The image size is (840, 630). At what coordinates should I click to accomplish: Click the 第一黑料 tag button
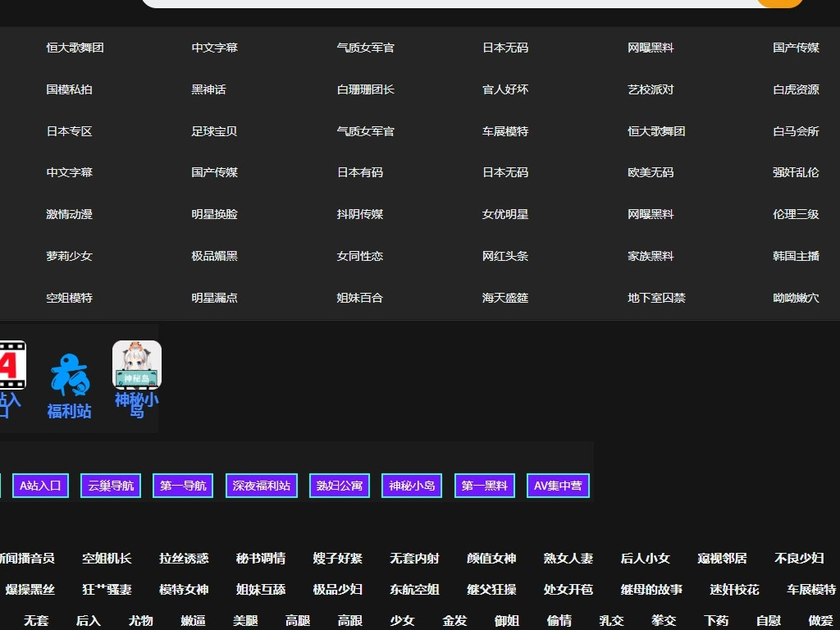[485, 486]
